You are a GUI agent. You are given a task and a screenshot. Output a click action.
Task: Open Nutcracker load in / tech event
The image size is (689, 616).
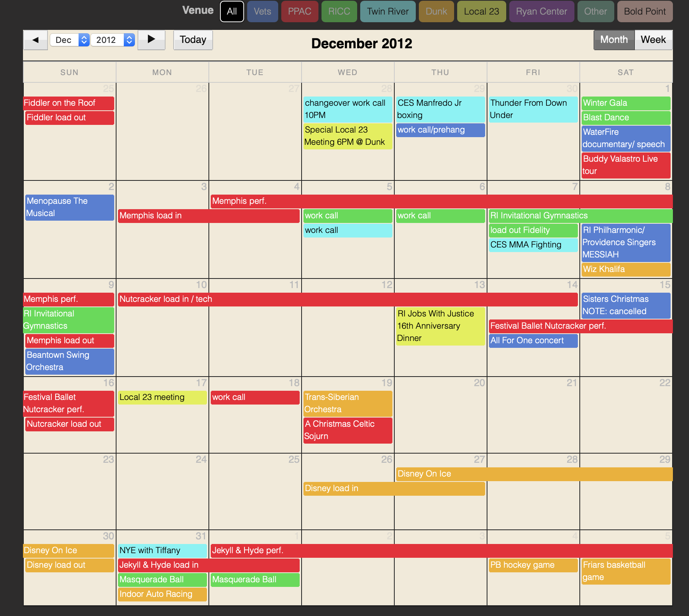coord(348,299)
